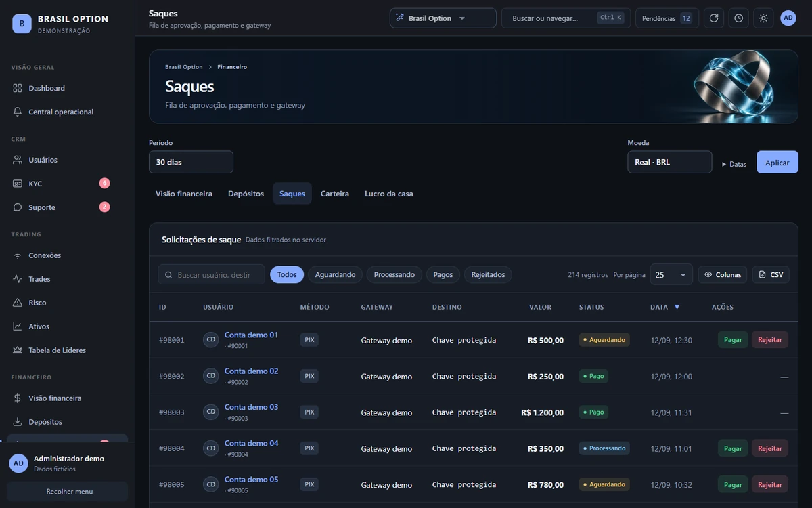Switch to the Depósitos tab

pos(246,194)
